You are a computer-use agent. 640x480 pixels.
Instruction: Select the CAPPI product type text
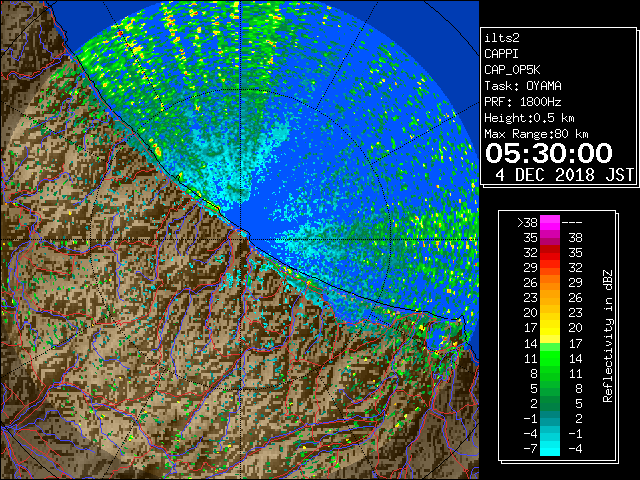pyautogui.click(x=501, y=54)
